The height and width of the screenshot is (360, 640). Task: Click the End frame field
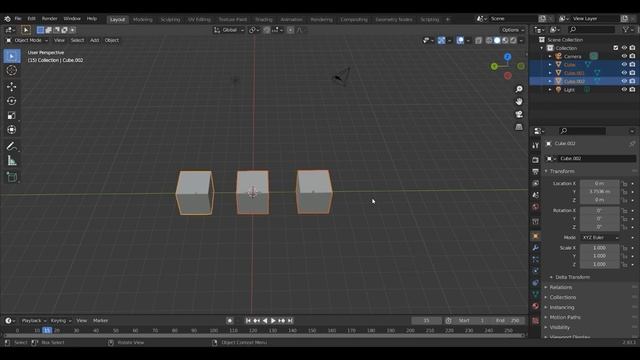[507, 321]
